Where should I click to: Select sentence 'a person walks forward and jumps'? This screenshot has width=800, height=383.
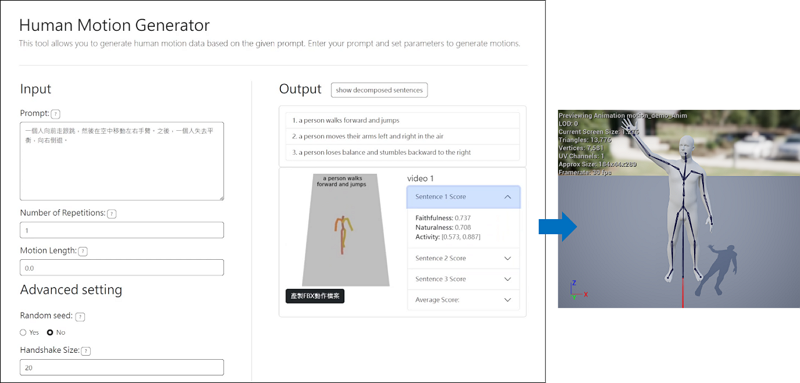[403, 121]
